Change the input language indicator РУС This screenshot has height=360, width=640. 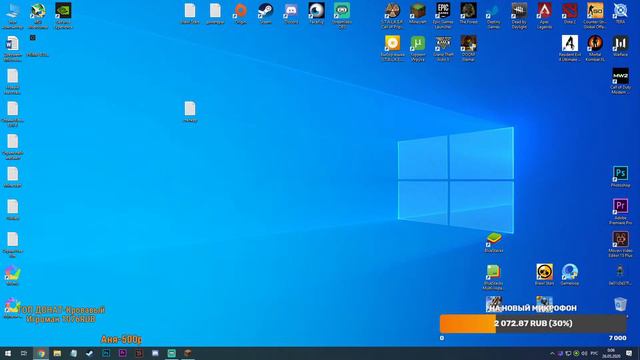594,353
